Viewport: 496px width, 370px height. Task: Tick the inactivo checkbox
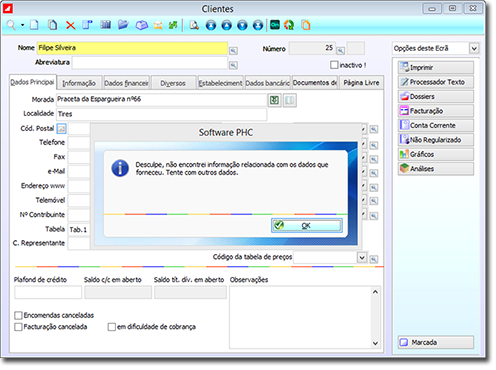pos(334,65)
